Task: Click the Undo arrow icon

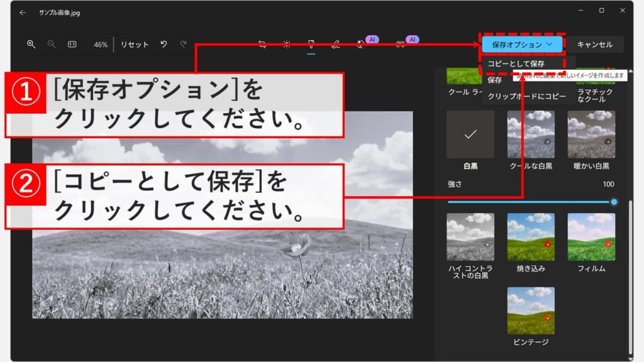Action: pos(163,44)
